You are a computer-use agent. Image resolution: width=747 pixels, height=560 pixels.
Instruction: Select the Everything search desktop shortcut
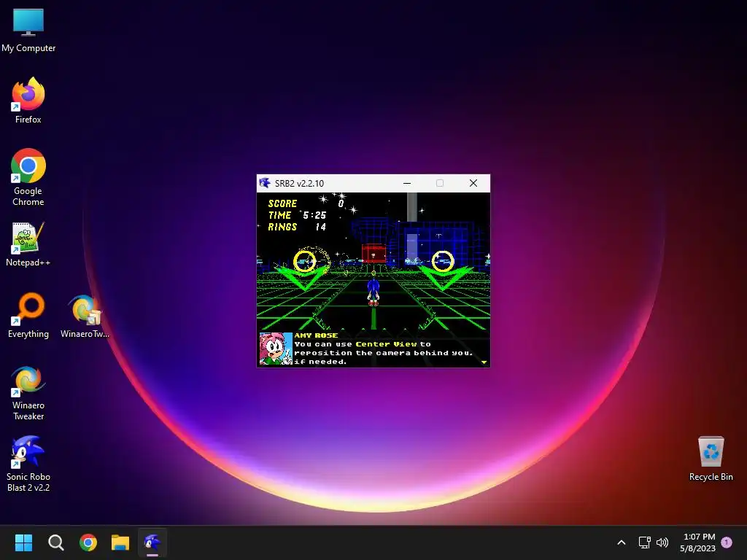[x=28, y=315]
